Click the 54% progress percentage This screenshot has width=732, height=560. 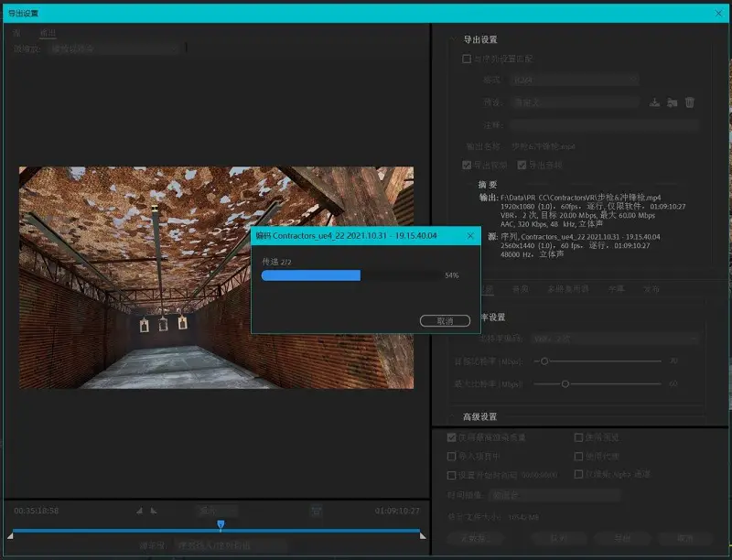pyautogui.click(x=452, y=275)
